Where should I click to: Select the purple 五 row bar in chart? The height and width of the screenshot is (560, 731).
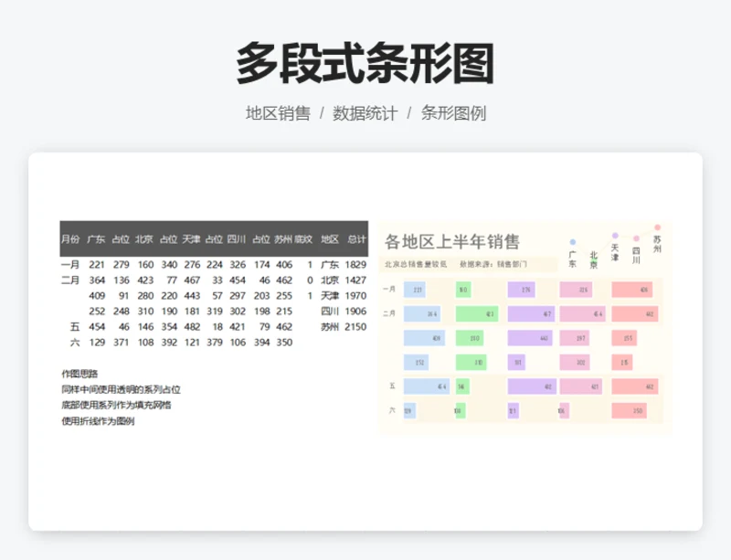coord(532,386)
